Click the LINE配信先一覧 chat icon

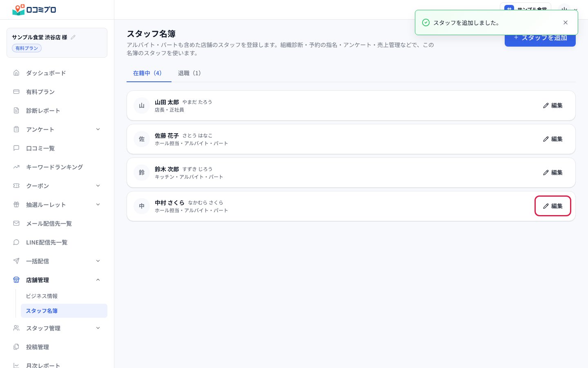(16, 242)
